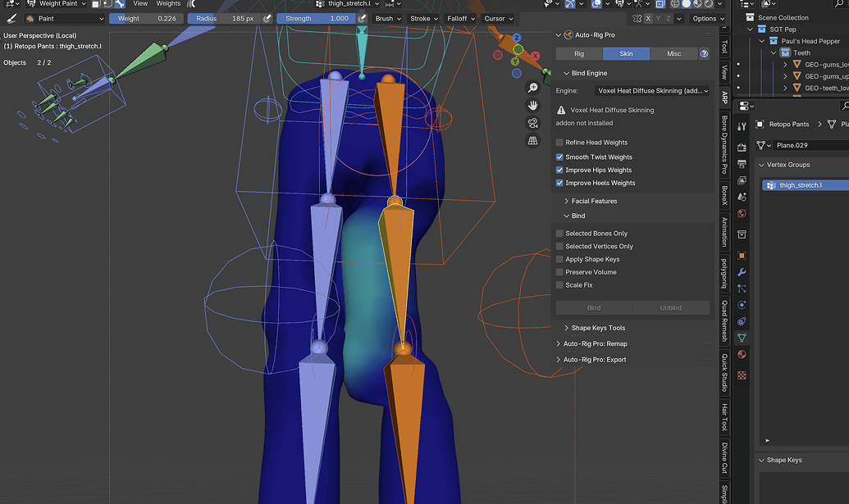Image resolution: width=849 pixels, height=504 pixels.
Task: Select the Tool properties tab icon
Action: point(742,126)
